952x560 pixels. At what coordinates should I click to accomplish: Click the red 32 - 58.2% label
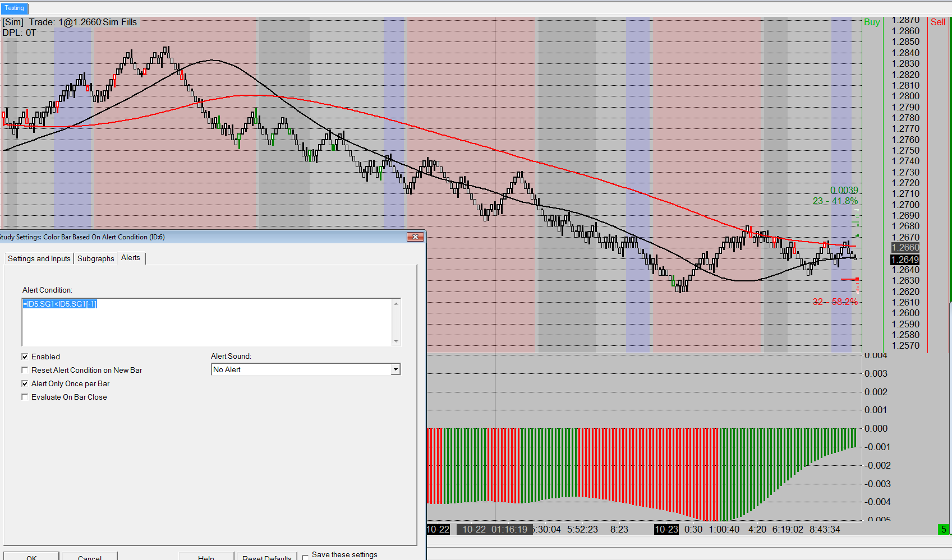(x=835, y=302)
